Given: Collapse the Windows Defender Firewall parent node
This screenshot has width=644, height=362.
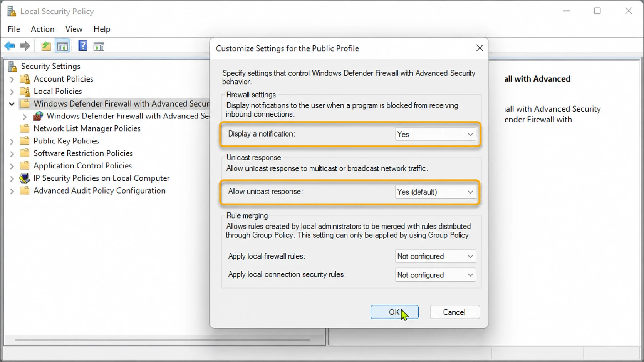Looking at the screenshot, I should click(12, 104).
